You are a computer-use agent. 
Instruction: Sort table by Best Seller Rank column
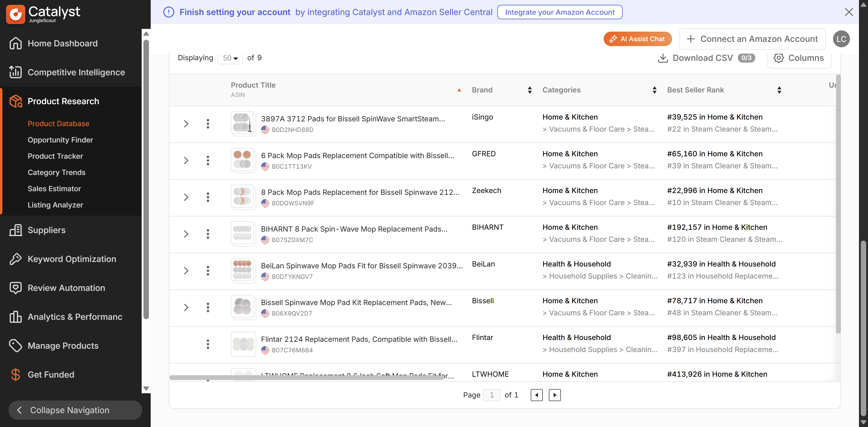pos(779,90)
